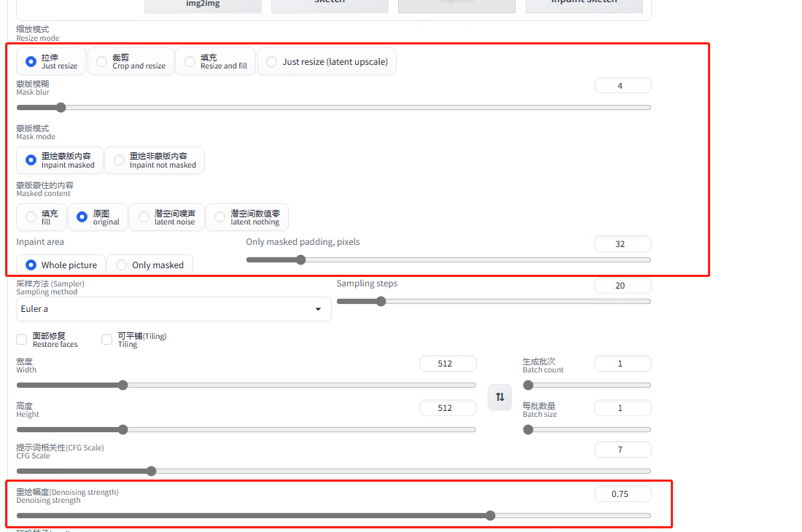Select Just resize (latent upscale) option
The width and height of the screenshot is (802, 532).
[327, 62]
